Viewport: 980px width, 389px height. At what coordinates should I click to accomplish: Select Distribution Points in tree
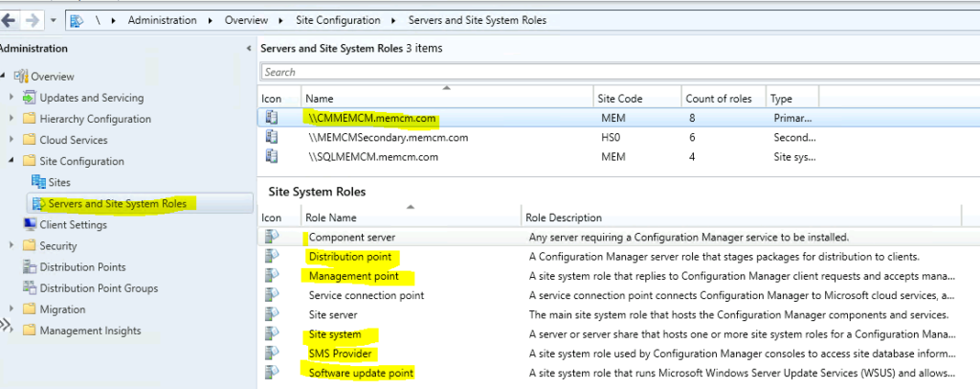(82, 267)
